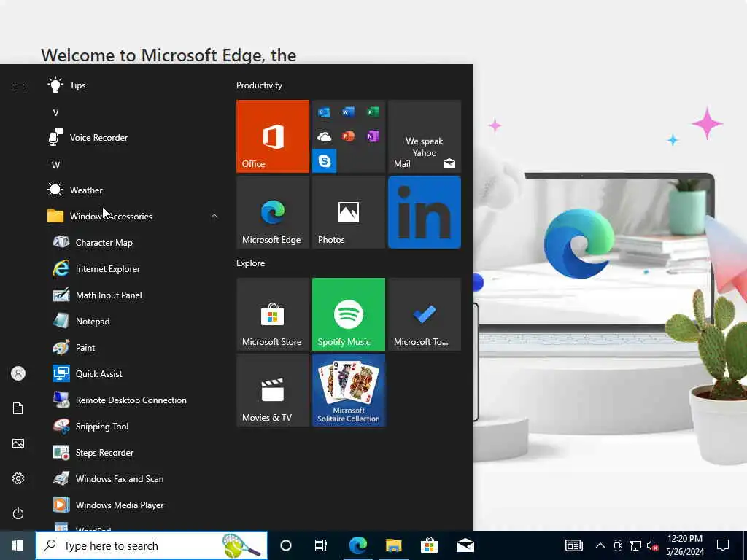This screenshot has width=747, height=560.
Task: Click the network tray icon
Action: (635, 545)
